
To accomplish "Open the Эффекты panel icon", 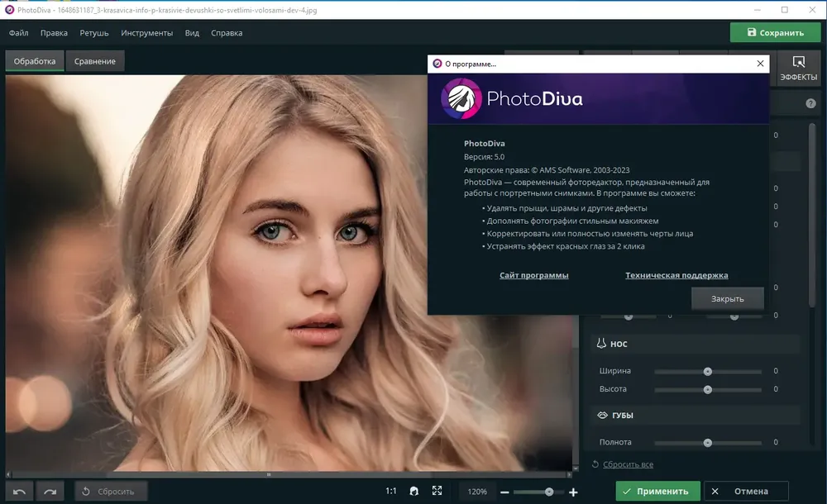I will 799,68.
